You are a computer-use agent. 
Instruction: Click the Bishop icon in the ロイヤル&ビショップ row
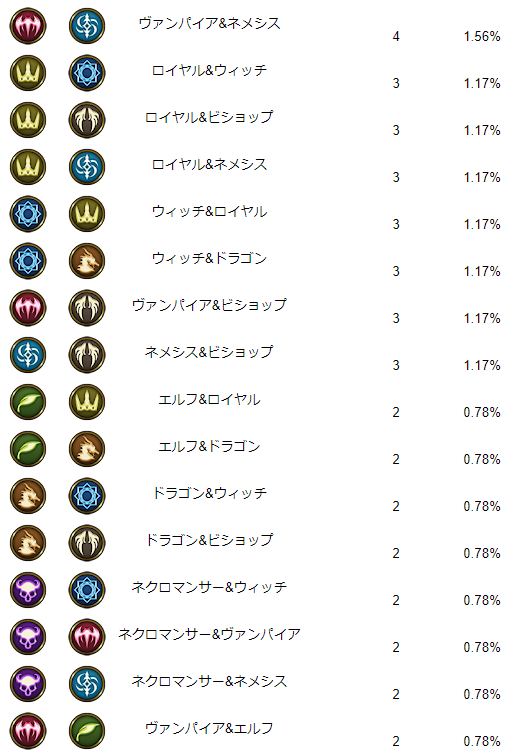click(87, 120)
